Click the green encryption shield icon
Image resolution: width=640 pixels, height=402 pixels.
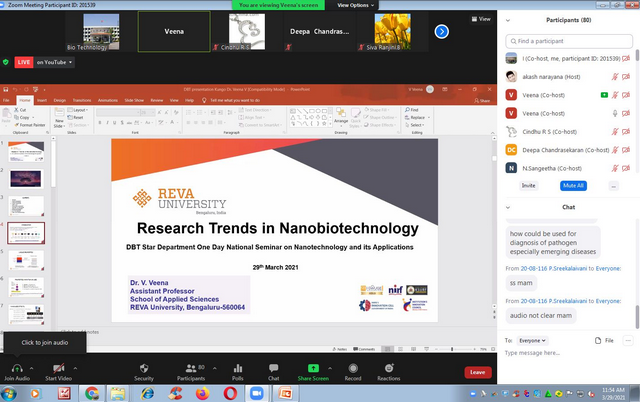click(6, 62)
